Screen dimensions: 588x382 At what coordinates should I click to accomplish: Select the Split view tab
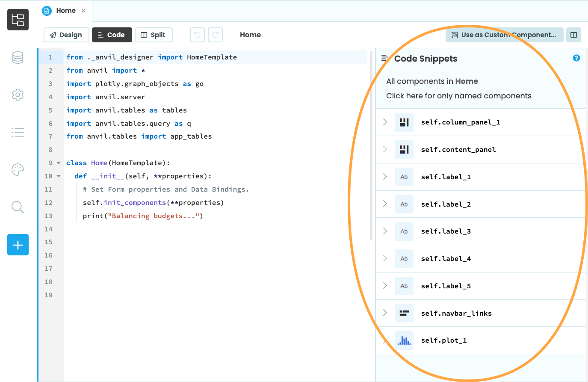154,35
